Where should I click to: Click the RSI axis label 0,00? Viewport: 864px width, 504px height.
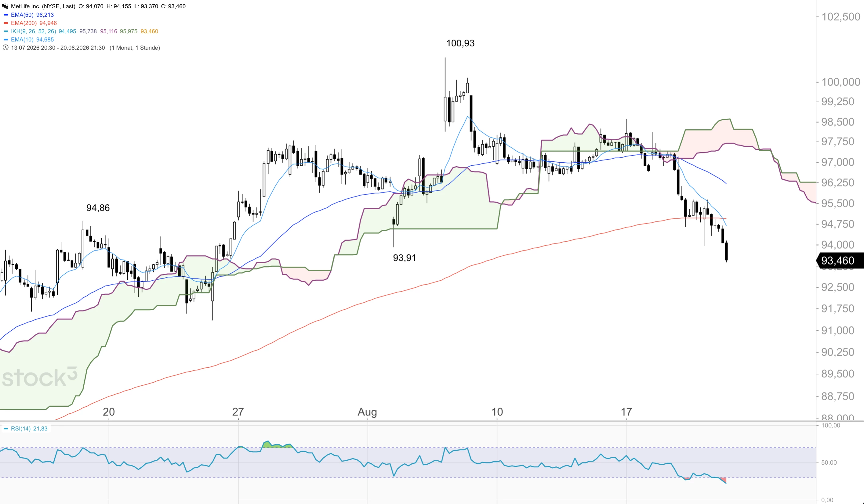(827, 500)
